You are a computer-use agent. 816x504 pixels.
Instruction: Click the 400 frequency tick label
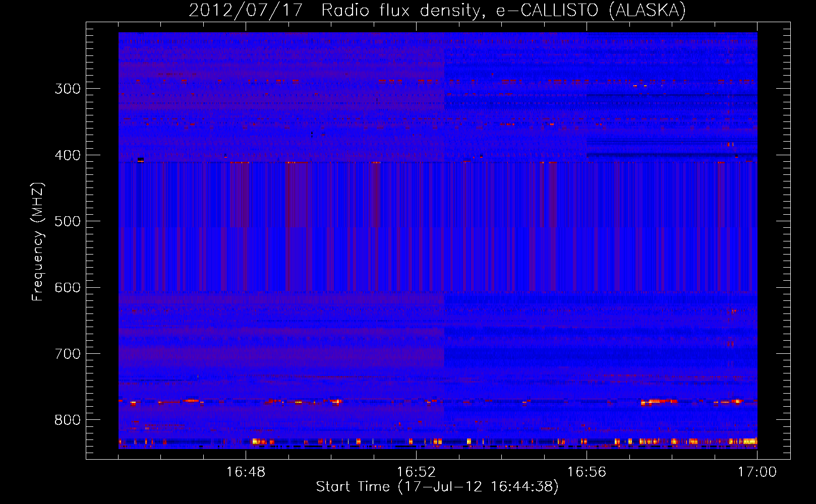coord(68,155)
